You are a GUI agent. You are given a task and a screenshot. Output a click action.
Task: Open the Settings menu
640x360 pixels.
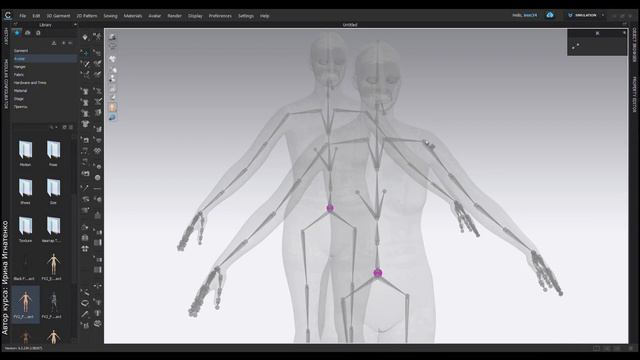246,16
